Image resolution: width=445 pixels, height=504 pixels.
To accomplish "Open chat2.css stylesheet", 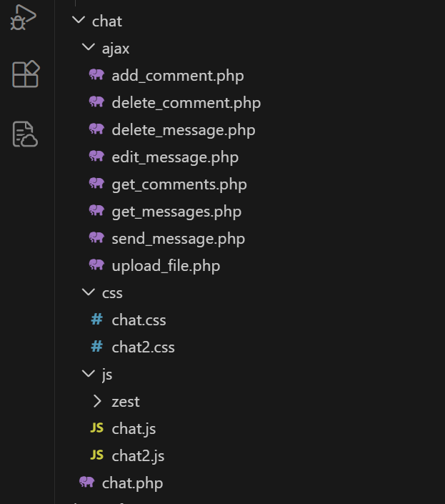I will (x=143, y=347).
